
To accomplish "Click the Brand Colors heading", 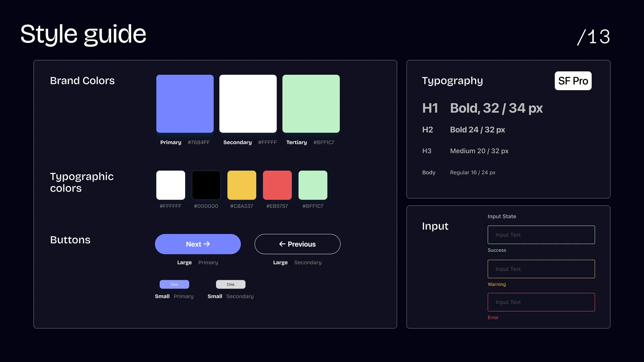I will pos(82,81).
